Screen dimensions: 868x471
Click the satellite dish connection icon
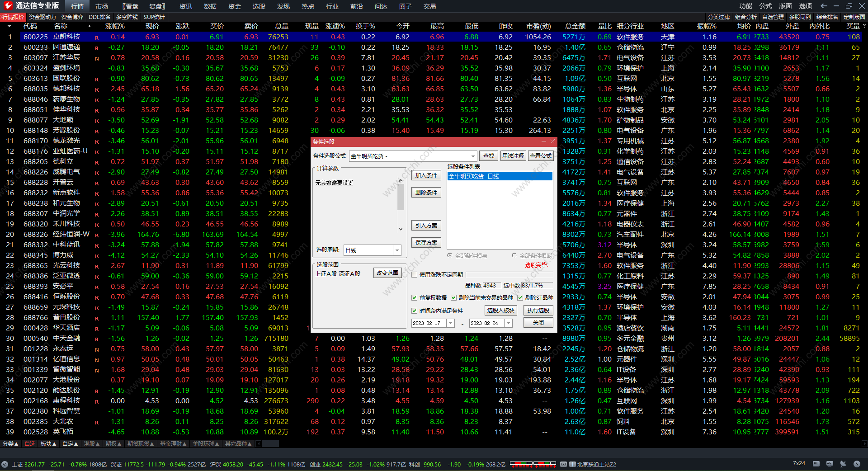843,464
